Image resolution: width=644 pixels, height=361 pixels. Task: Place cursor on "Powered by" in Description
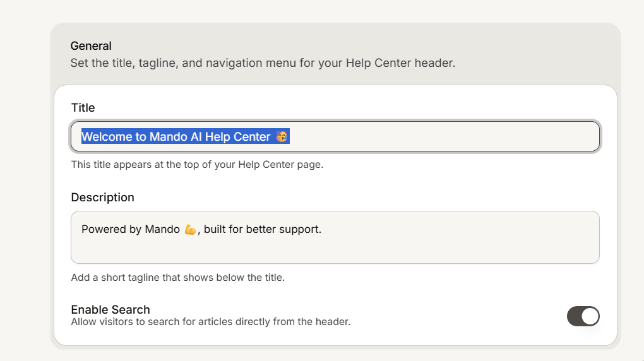coord(111,229)
